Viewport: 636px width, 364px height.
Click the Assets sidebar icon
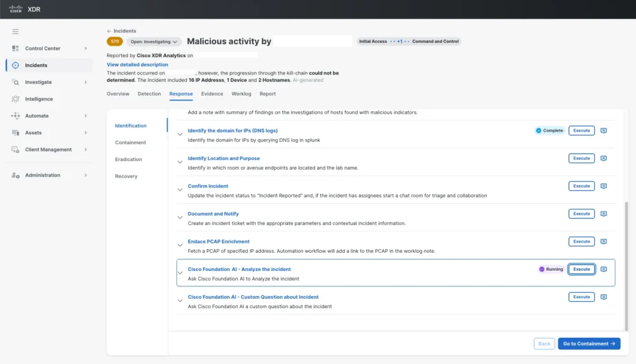tap(16, 132)
